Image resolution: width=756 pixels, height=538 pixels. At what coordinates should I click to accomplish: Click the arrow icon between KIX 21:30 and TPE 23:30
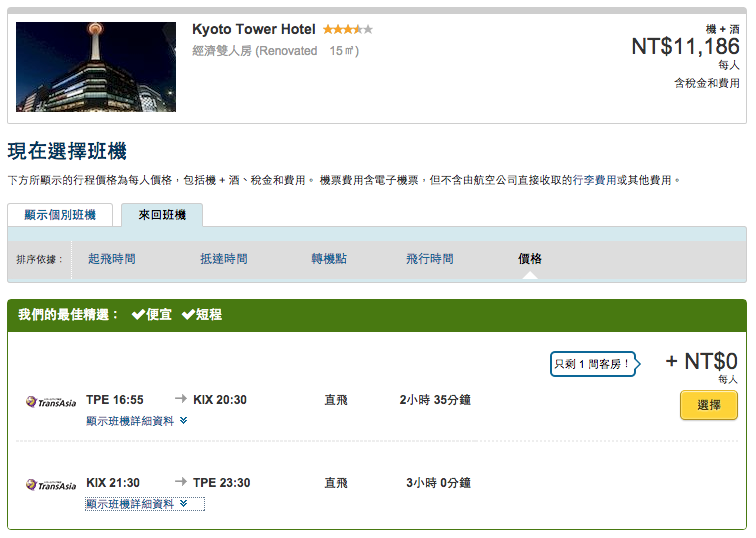[x=181, y=481]
